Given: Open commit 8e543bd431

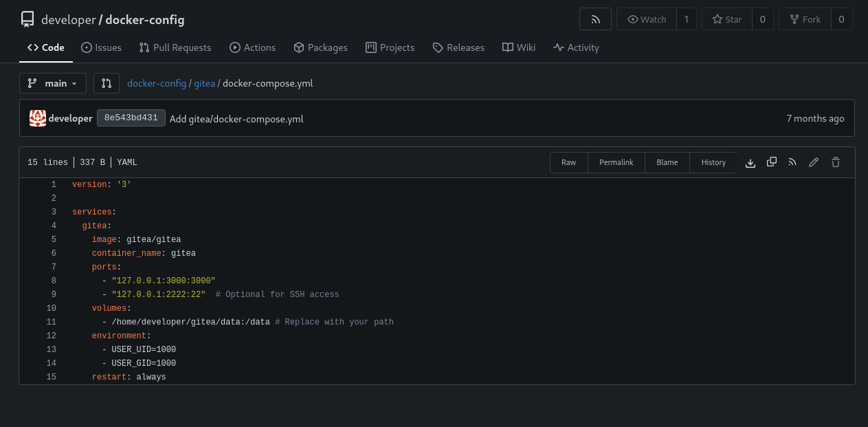Looking at the screenshot, I should coord(131,118).
